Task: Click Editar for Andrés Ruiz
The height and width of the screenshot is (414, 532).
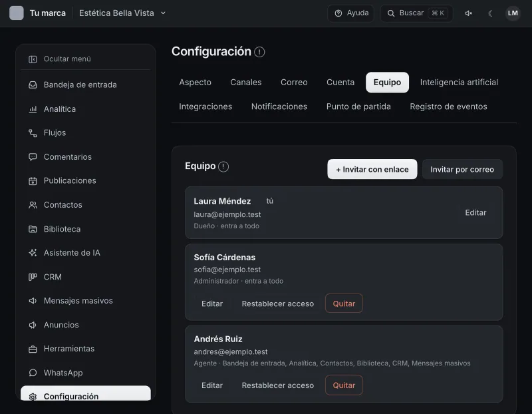Action: pos(212,385)
